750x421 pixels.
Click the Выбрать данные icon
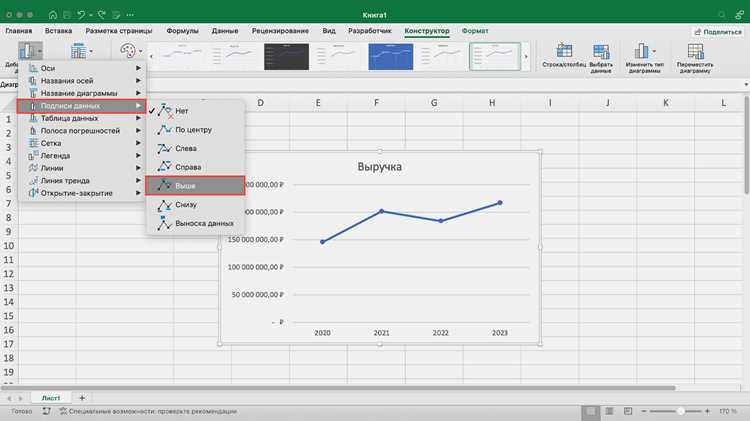tap(601, 50)
